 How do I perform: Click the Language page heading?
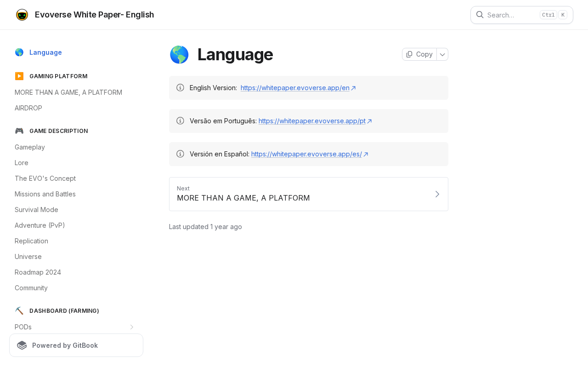tap(235, 55)
